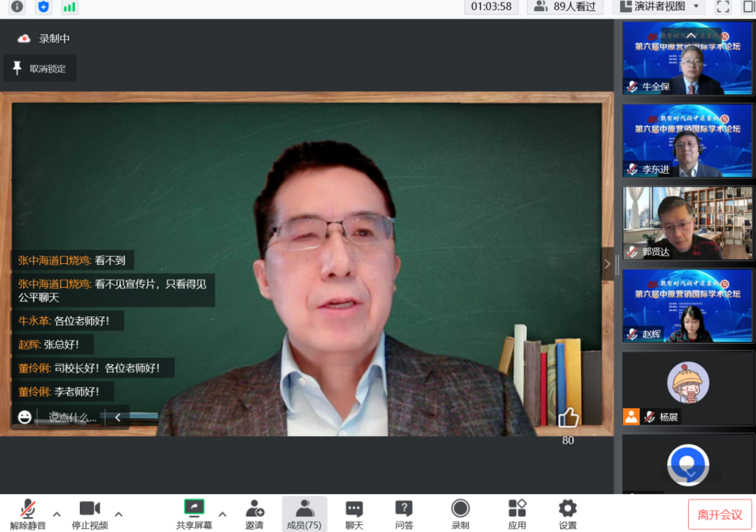This screenshot has width=756, height=532.
Task: Toggle recording with 录制 button
Action: coord(460,514)
